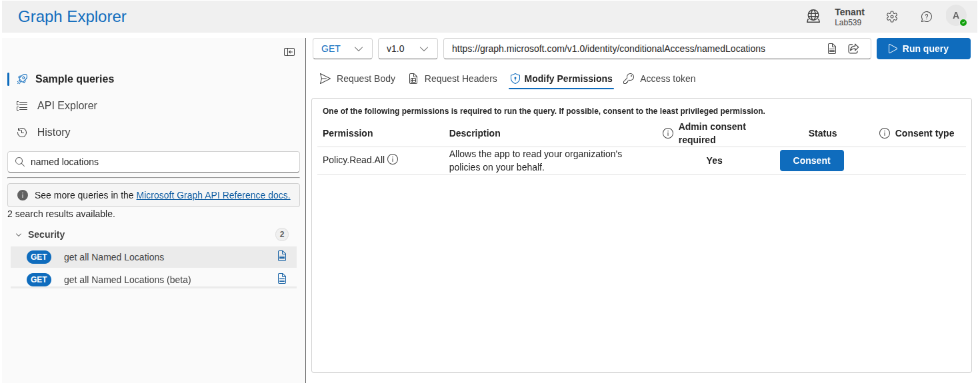The height and width of the screenshot is (383, 980).
Task: Open the settings gear menu
Action: point(892,17)
